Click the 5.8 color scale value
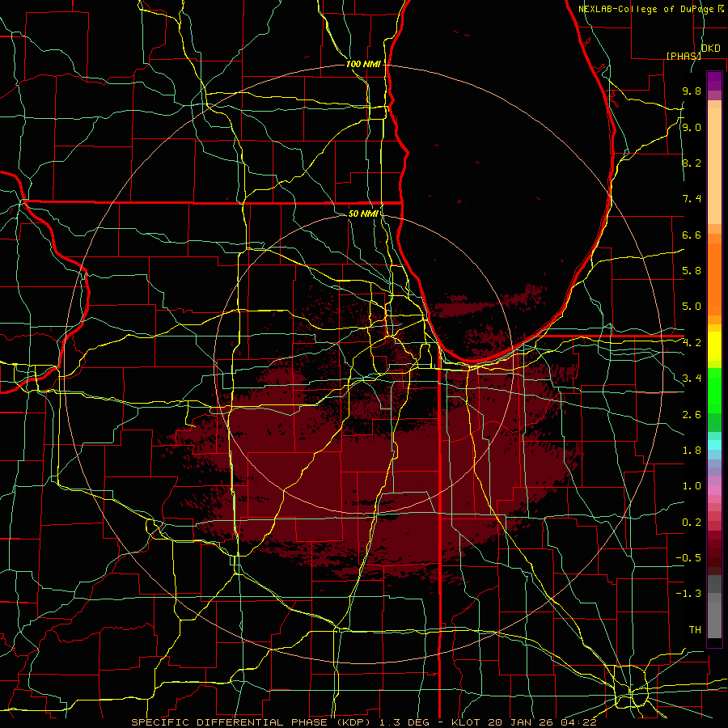This screenshot has height=728, width=728. click(692, 271)
